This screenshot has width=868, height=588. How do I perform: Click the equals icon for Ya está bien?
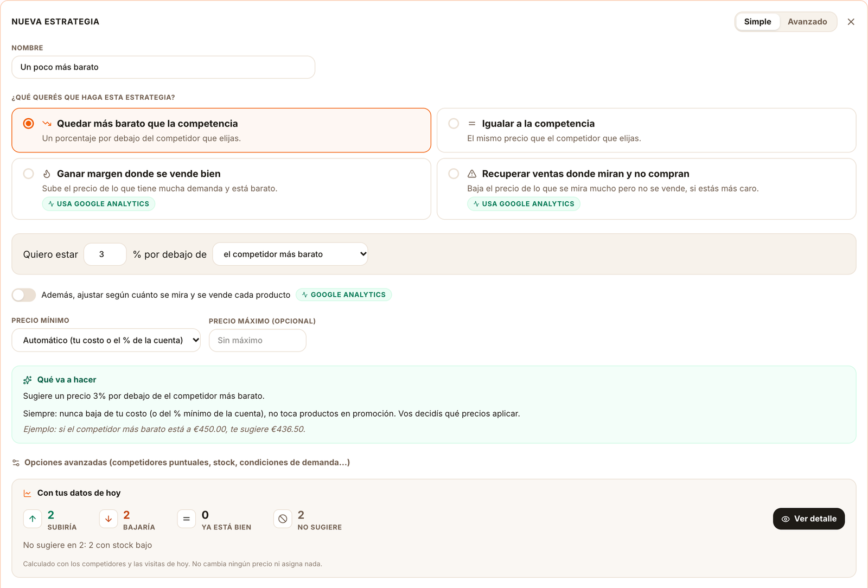point(186,519)
